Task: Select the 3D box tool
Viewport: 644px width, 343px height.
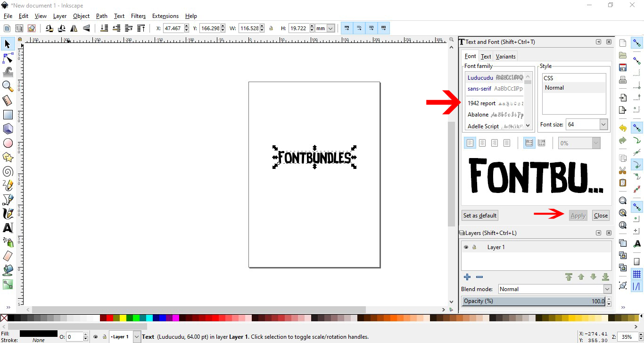Action: click(x=8, y=129)
